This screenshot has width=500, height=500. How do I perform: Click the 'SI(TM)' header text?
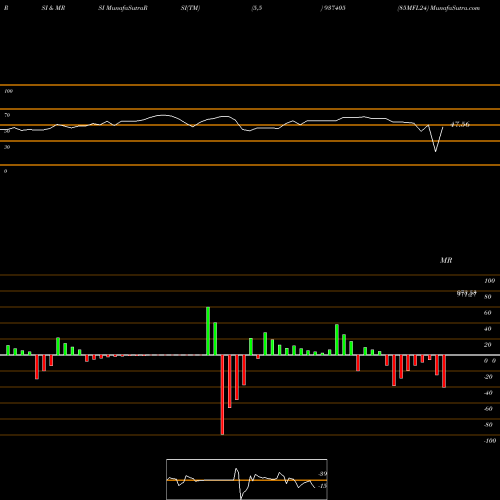point(190,8)
